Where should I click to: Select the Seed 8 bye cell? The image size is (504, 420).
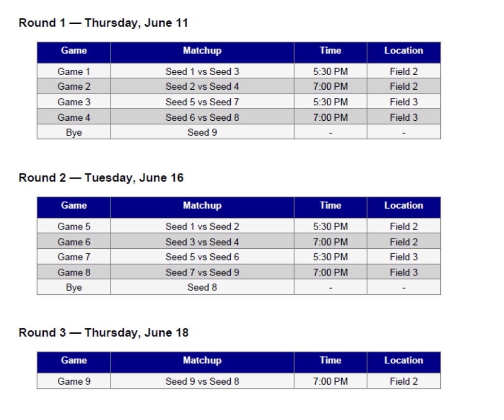coord(202,288)
